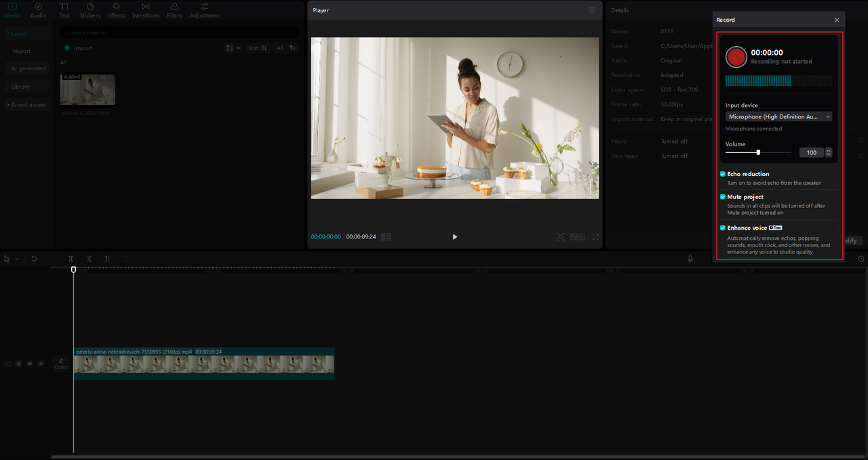Click the track thumbnail toggle icon
The image size is (868, 460).
pyautogui.click(x=8, y=364)
